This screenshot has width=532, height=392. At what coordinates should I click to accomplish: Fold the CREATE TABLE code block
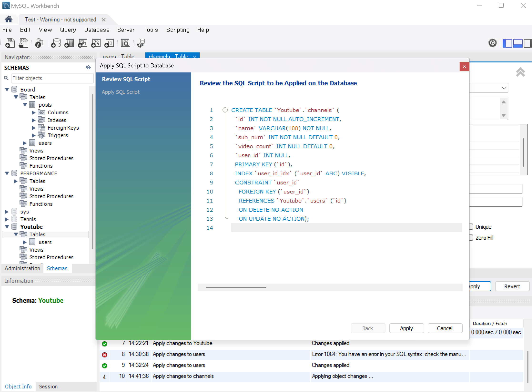(x=225, y=110)
